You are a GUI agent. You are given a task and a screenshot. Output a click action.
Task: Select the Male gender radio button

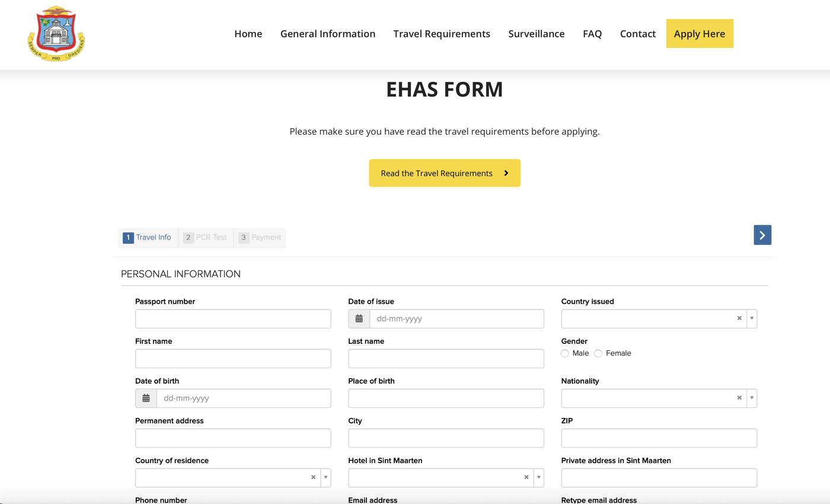(x=565, y=353)
